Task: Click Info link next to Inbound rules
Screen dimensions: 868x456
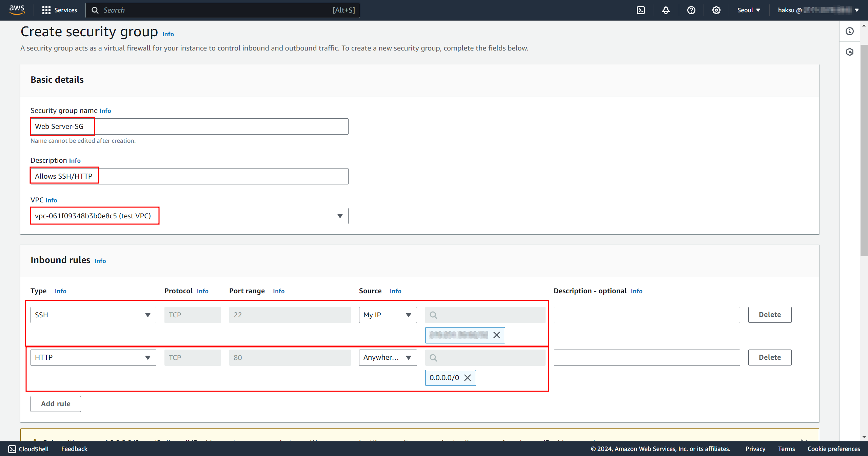Action: coord(100,261)
